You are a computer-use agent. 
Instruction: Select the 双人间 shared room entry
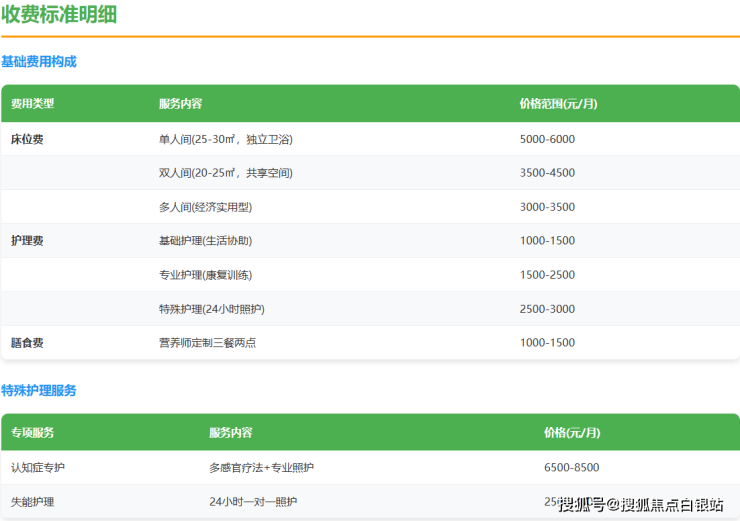pos(225,173)
